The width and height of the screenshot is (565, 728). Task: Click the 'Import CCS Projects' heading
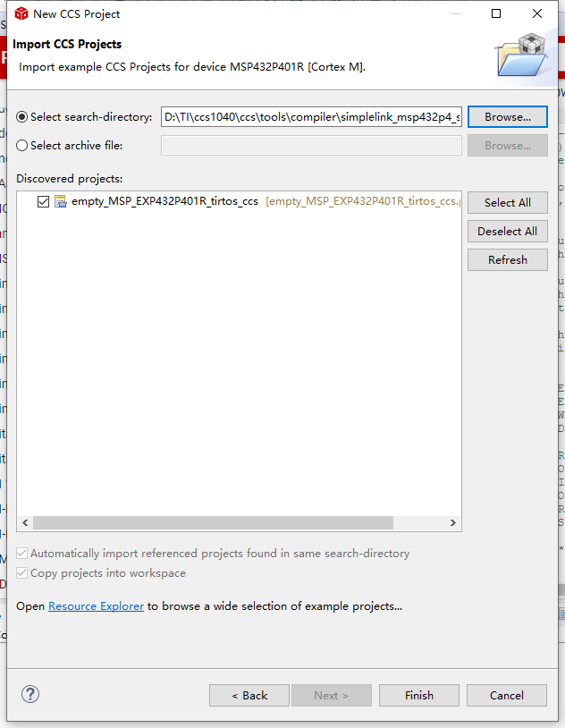coord(67,44)
